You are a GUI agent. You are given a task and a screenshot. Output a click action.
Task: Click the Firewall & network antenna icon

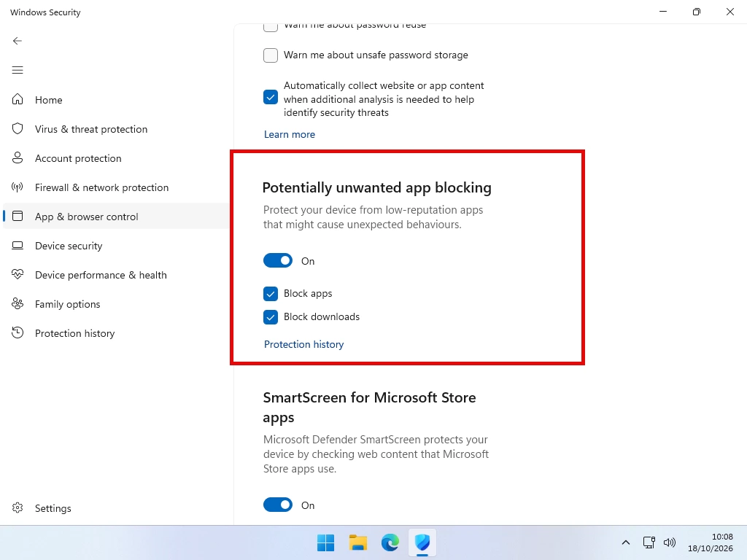(18, 187)
